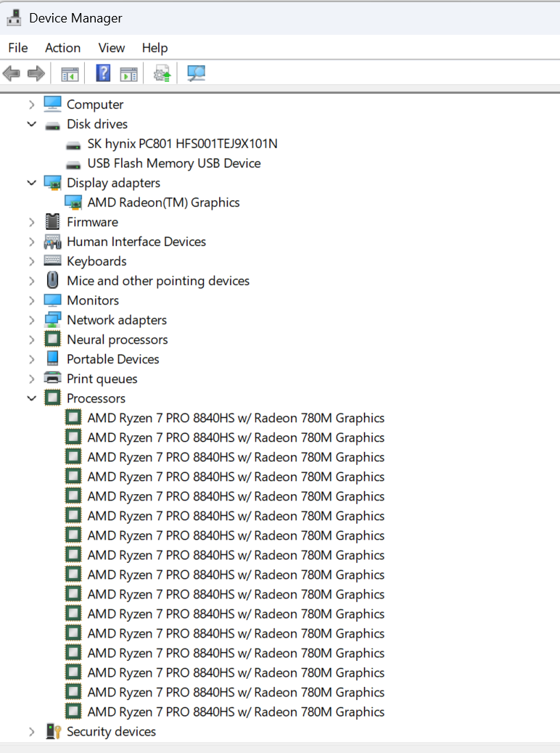Expand the Computer category
560x753 pixels.
click(31, 104)
